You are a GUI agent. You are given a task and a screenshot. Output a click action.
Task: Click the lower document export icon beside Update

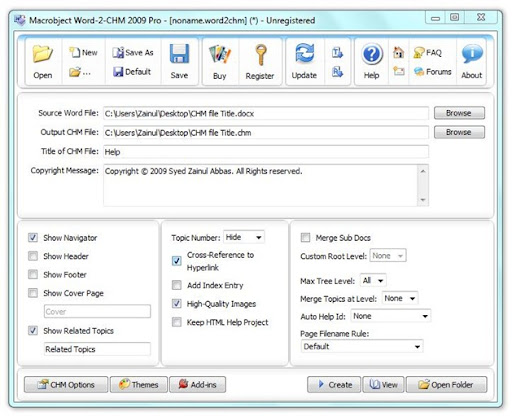pyautogui.click(x=337, y=71)
